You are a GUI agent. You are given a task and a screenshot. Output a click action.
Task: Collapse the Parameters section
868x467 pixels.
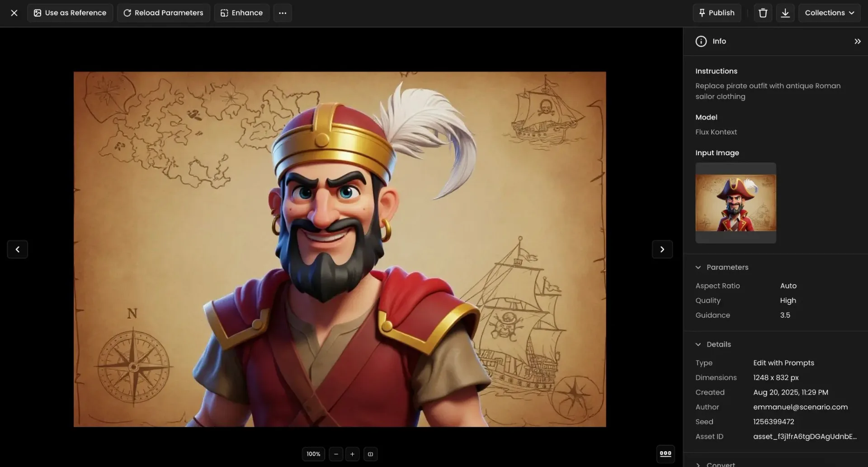(x=699, y=267)
